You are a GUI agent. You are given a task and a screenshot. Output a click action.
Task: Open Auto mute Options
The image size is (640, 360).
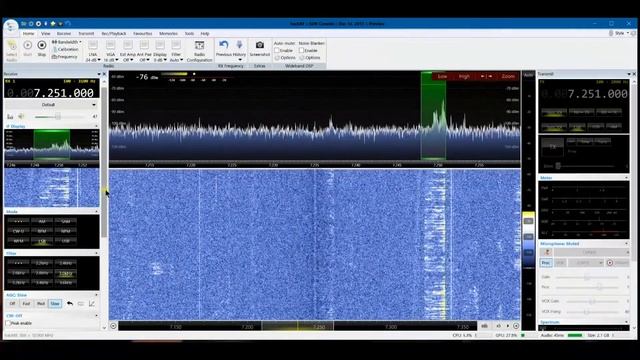click(285, 58)
